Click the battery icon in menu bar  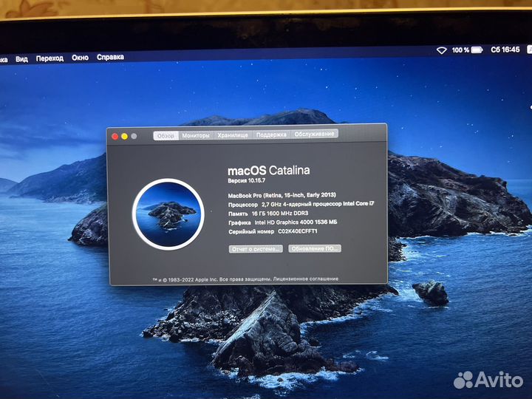tap(477, 50)
